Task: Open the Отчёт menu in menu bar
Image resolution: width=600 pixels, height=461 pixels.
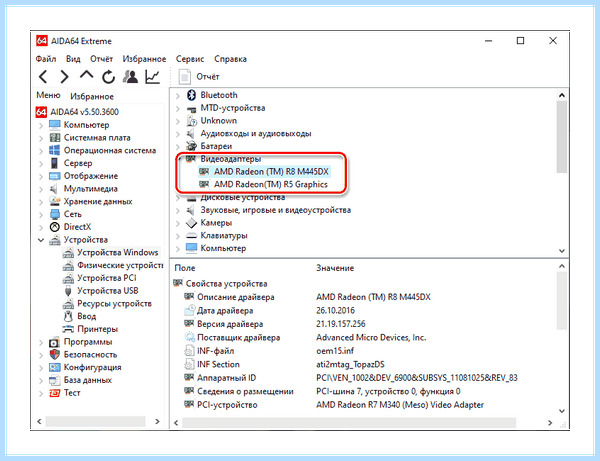Action: 101,59
